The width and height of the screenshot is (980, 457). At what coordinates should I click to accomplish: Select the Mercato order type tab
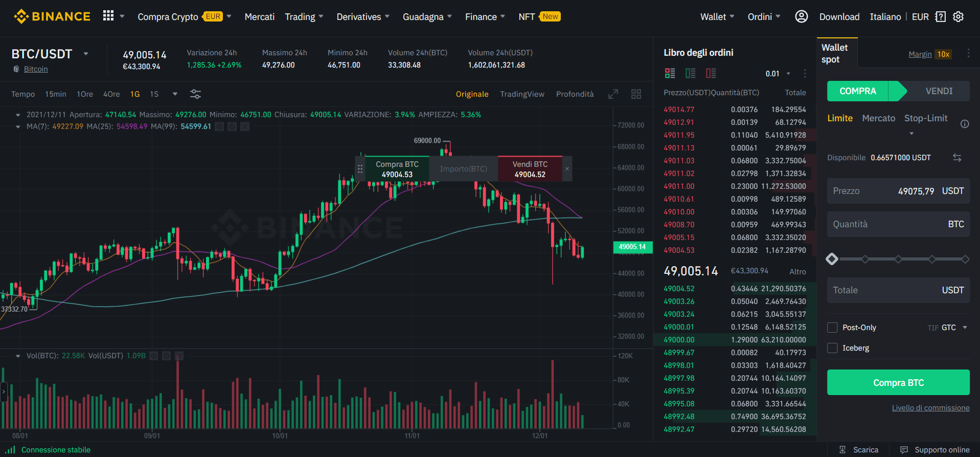point(878,118)
